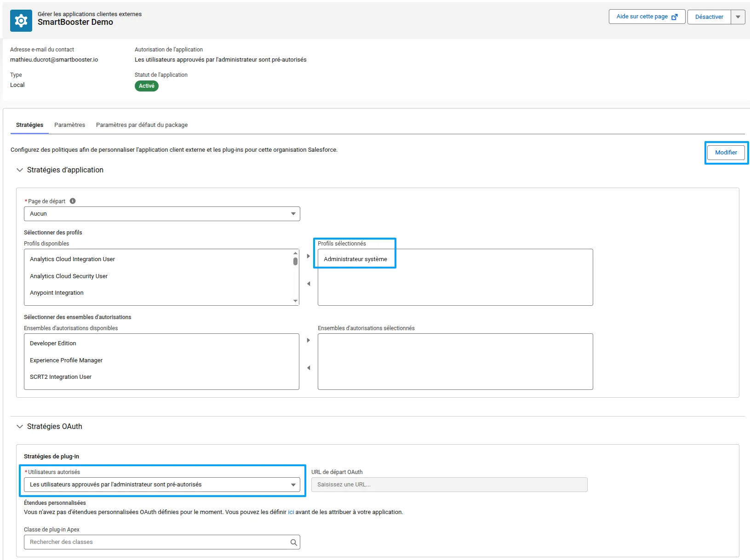Click right arrow to add permission set

(309, 340)
